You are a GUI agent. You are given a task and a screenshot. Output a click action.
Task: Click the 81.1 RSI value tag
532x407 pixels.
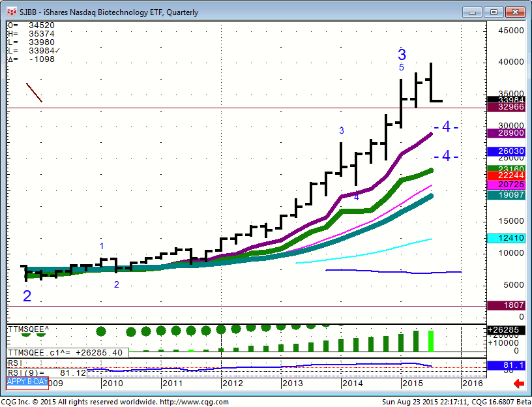tap(506, 365)
